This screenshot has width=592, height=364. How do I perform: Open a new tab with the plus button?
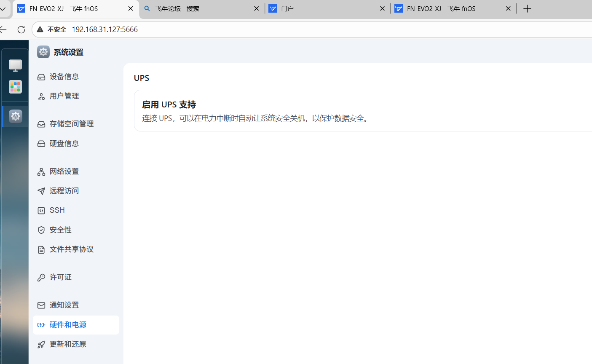527,8
